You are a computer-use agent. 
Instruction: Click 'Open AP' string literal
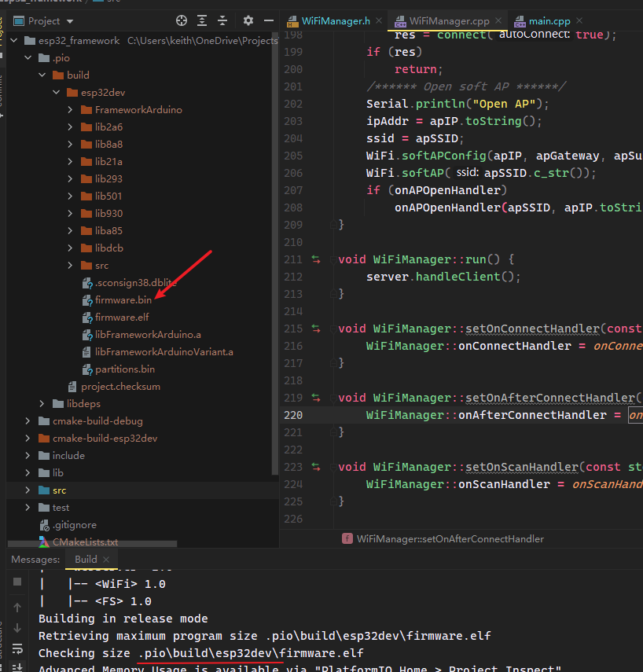504,104
